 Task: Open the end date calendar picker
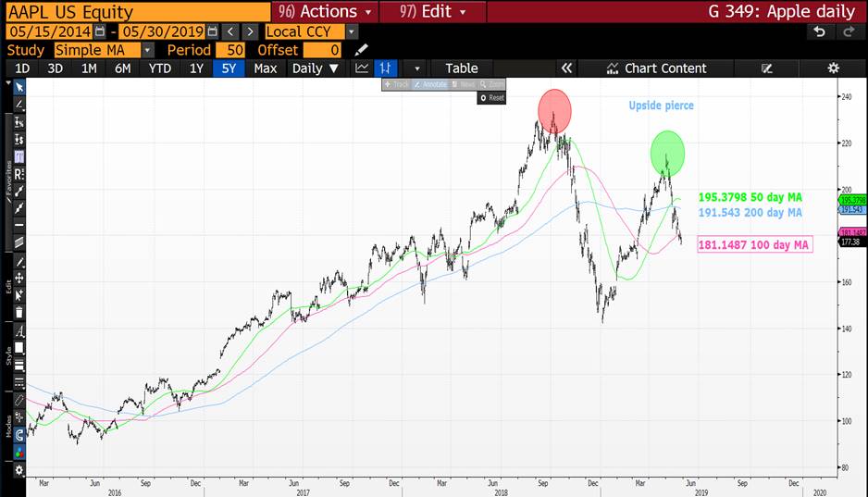point(213,31)
